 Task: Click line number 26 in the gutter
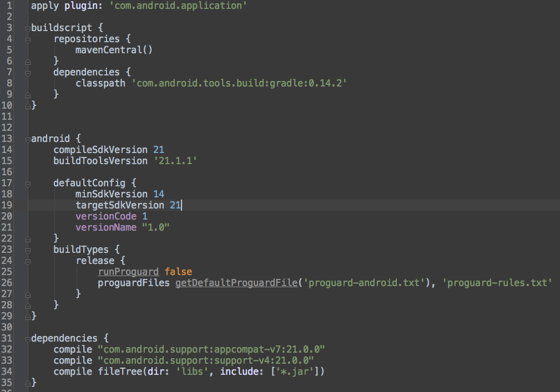tap(7, 283)
